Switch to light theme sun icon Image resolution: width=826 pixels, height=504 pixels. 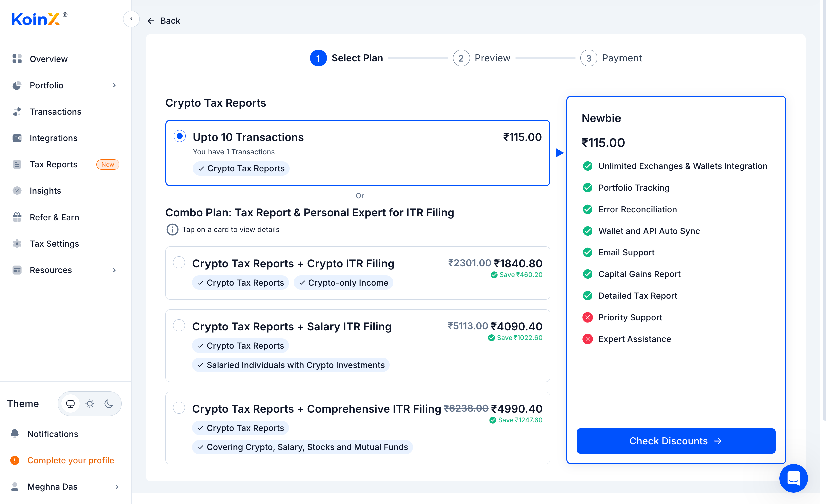click(90, 404)
